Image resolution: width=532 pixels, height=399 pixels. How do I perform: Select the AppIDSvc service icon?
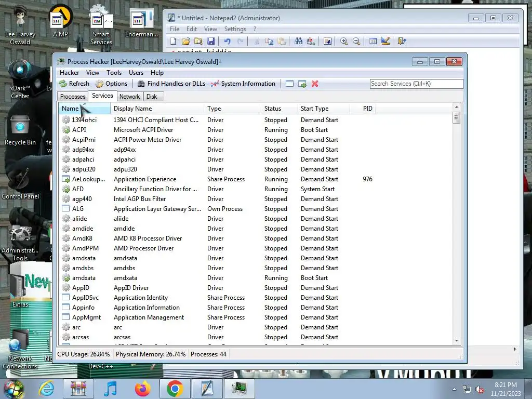click(66, 298)
